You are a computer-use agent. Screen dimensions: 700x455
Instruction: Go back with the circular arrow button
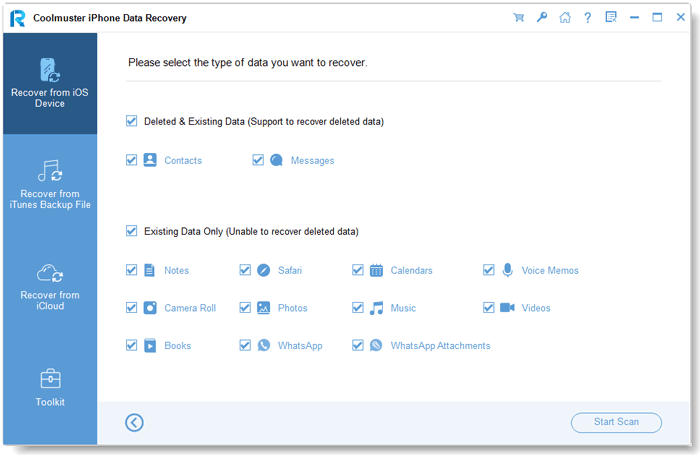[x=134, y=422]
